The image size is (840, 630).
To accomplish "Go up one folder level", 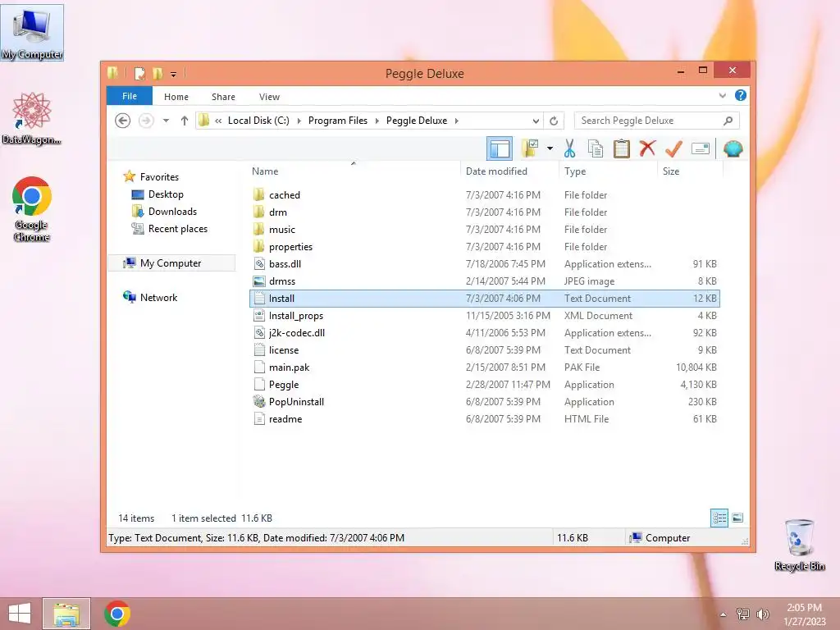I will (x=185, y=121).
